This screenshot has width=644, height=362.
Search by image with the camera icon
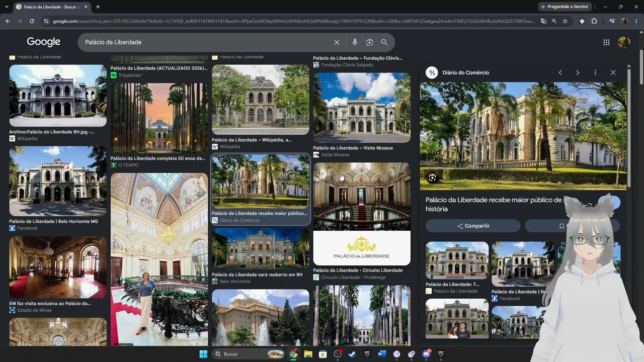click(369, 42)
